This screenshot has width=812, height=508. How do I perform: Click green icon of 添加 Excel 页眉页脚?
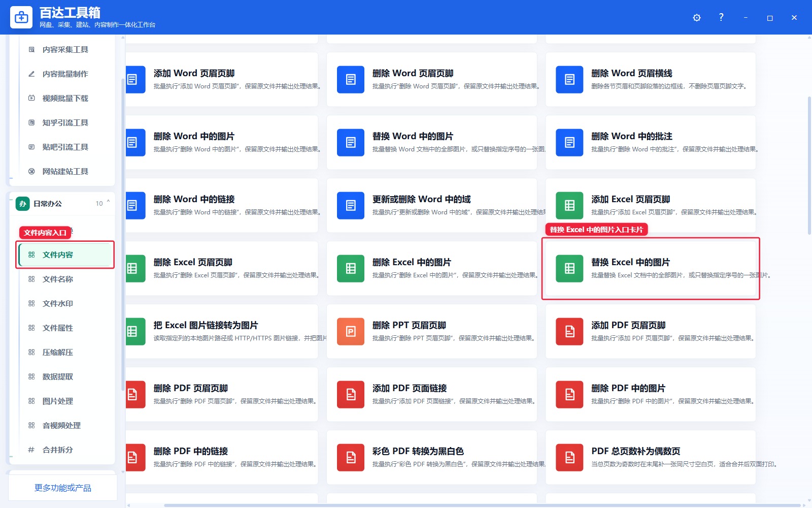569,205
